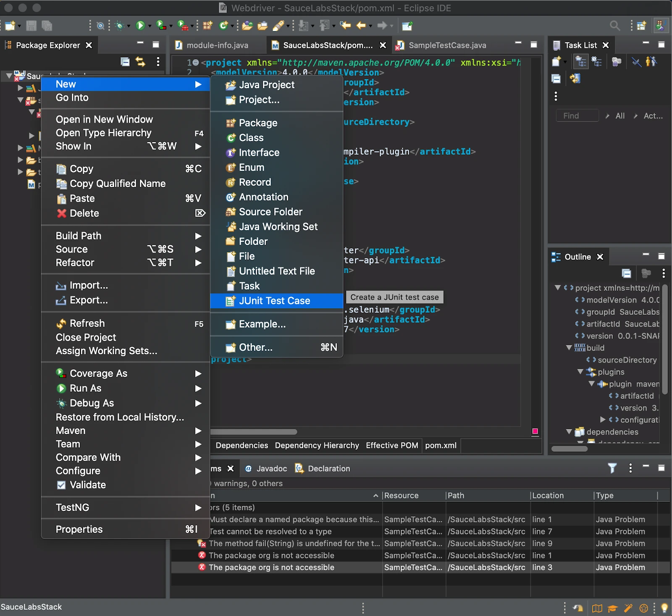Click Collapse All in Package Explorer
The width and height of the screenshot is (672, 616).
pyautogui.click(x=125, y=62)
